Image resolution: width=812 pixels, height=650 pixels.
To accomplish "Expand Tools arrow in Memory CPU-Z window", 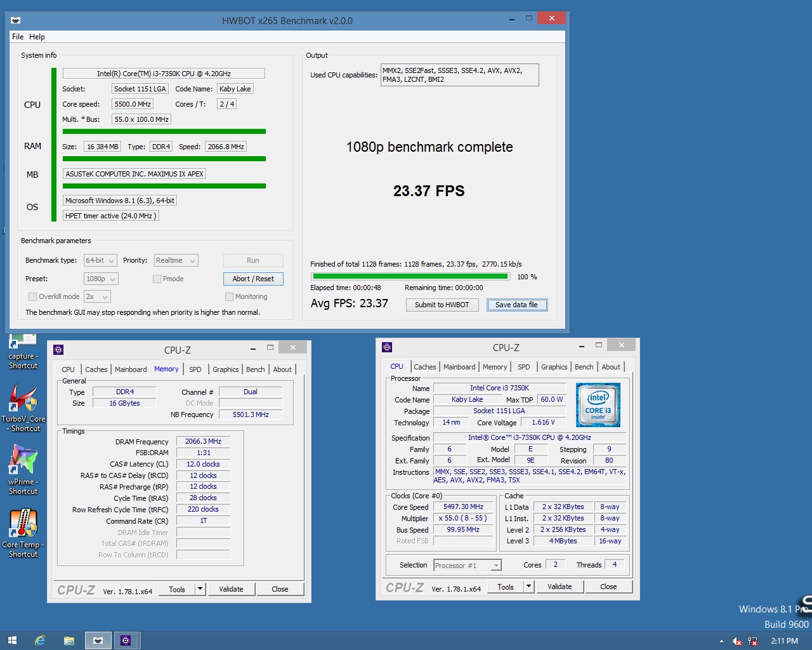I will tap(200, 589).
